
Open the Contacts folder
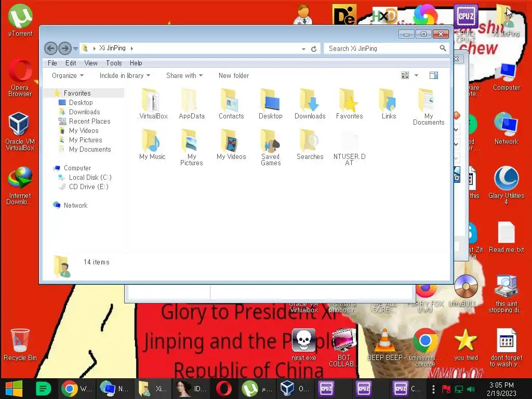pyautogui.click(x=231, y=103)
